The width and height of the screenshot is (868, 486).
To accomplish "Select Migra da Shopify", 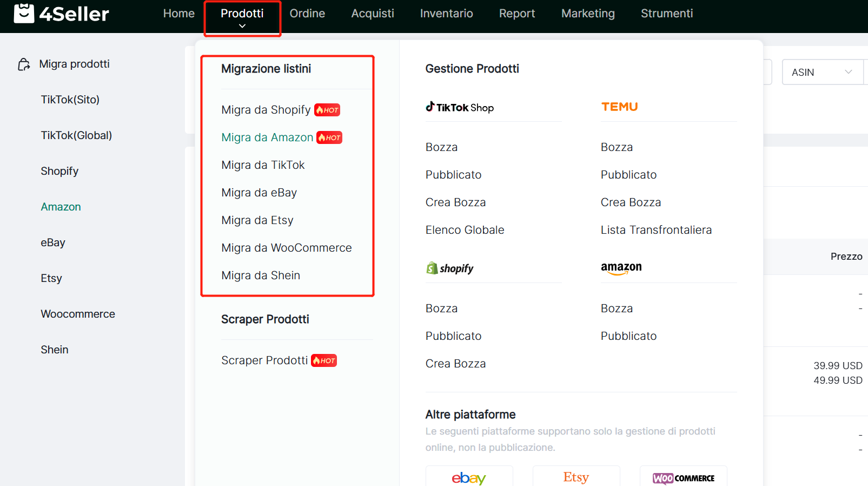I will (266, 110).
